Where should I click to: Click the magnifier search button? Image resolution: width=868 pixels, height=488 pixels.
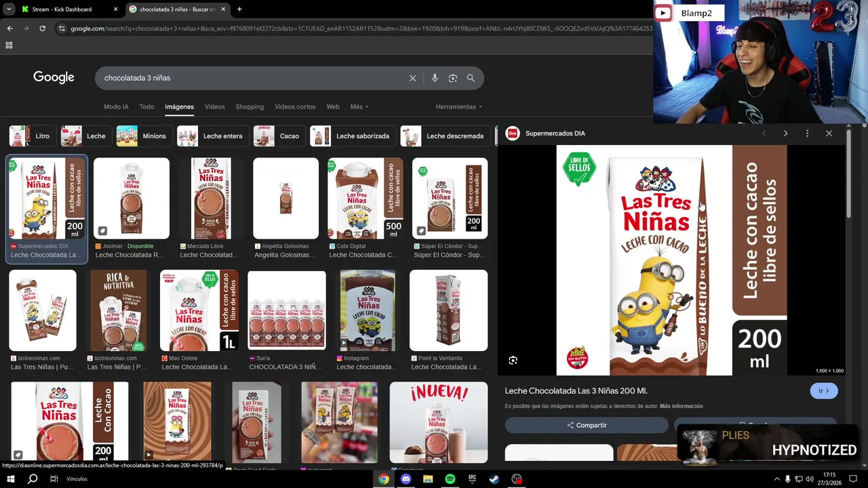[471, 78]
